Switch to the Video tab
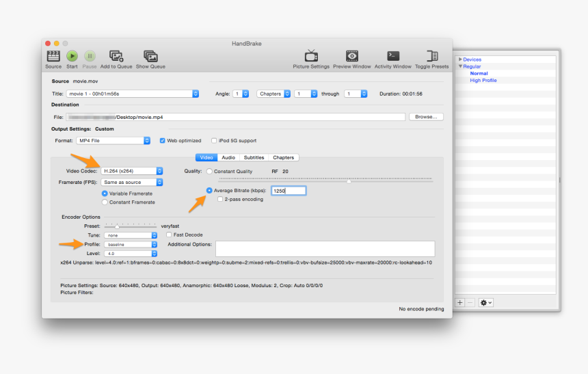This screenshot has width=588, height=374. 206,157
